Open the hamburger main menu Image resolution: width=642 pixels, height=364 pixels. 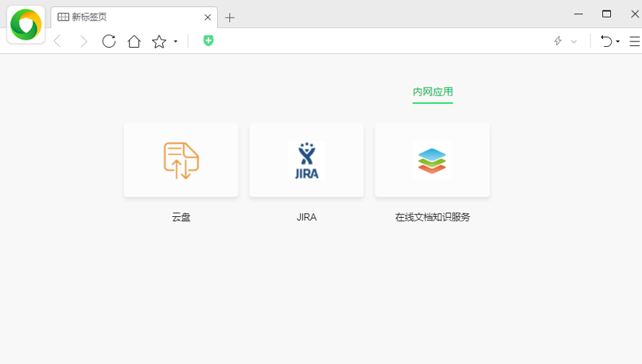click(x=635, y=41)
